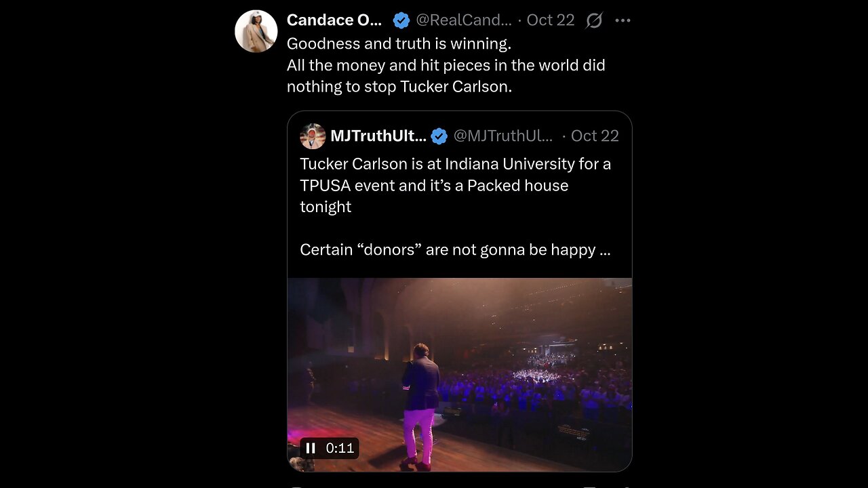Viewport: 868px width, 488px height.
Task: Click the @RealCand... handle
Action: point(463,20)
